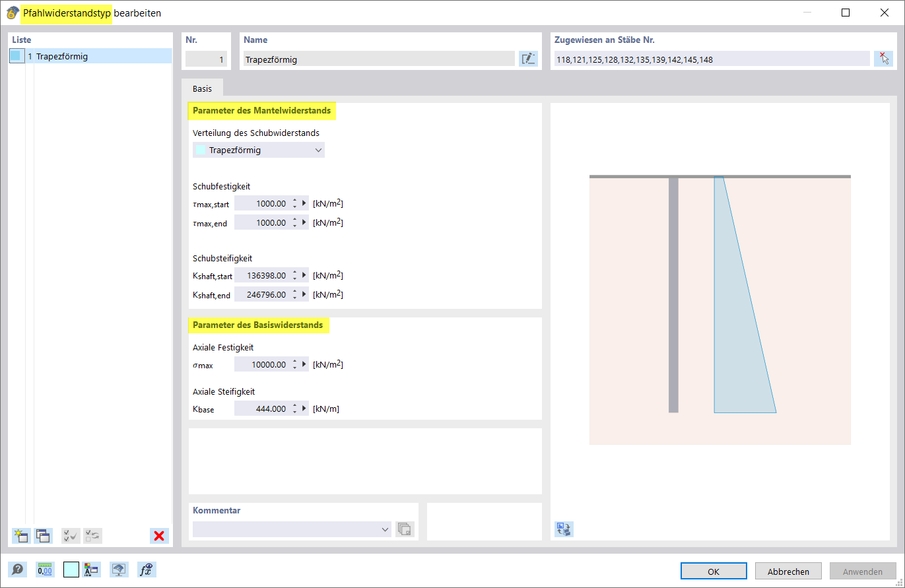The height and width of the screenshot is (588, 905).
Task: Click the color box of list item 1
Action: (16, 56)
